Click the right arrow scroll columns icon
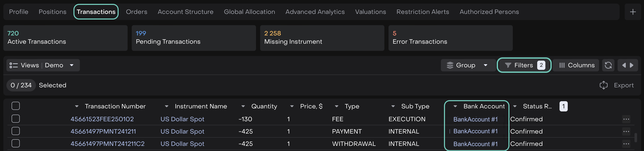644x151 pixels. tap(632, 65)
